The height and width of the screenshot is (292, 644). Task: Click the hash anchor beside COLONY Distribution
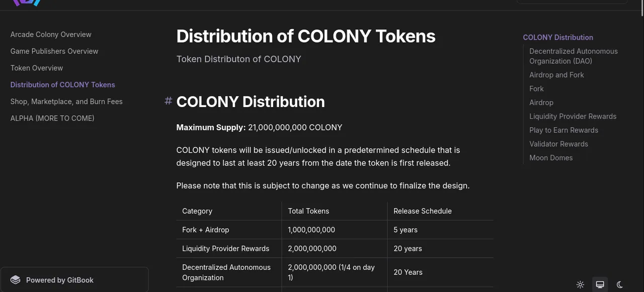[x=169, y=101]
